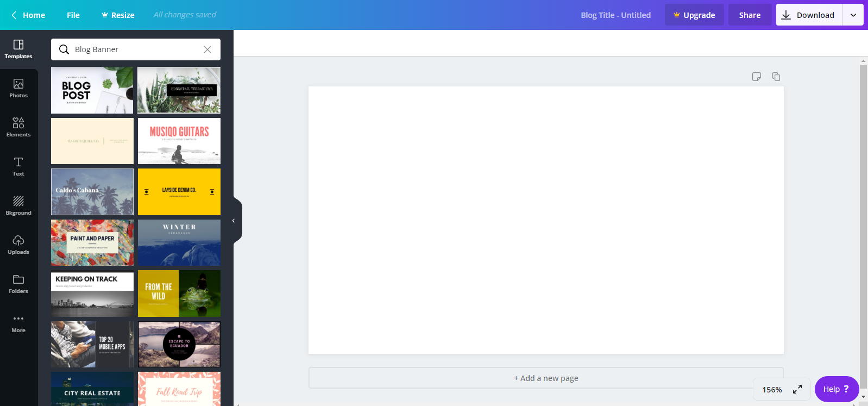Click Add a new page

pos(546,378)
